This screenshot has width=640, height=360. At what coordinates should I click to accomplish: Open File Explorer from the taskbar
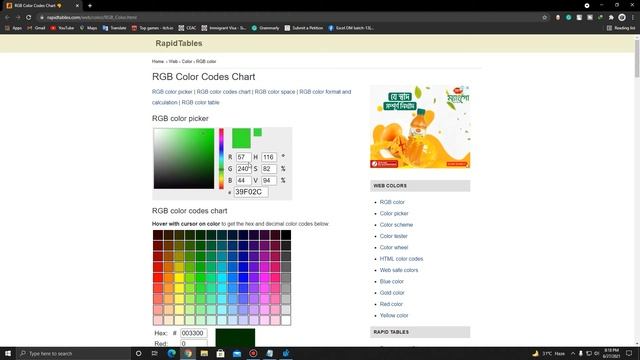pyautogui.click(x=204, y=353)
